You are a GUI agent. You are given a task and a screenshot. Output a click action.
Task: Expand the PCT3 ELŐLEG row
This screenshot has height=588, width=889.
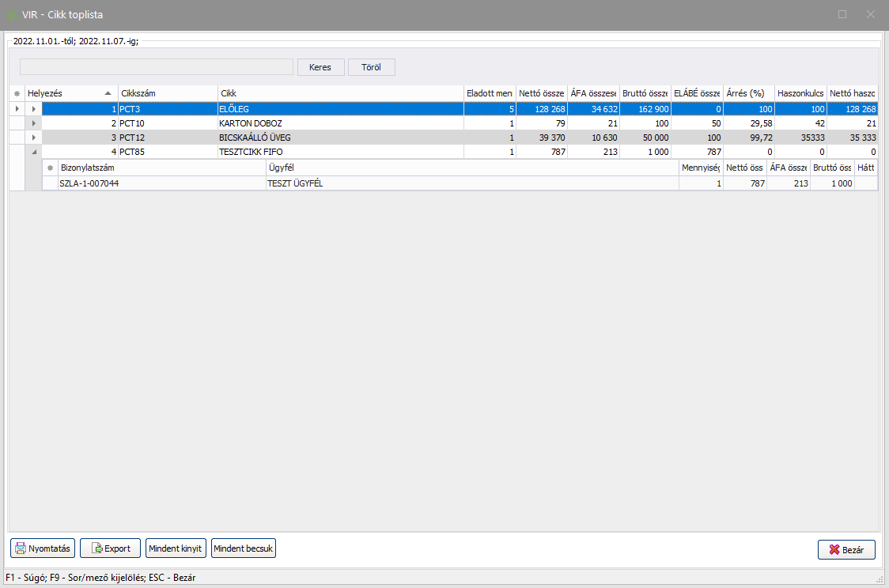pos(34,108)
